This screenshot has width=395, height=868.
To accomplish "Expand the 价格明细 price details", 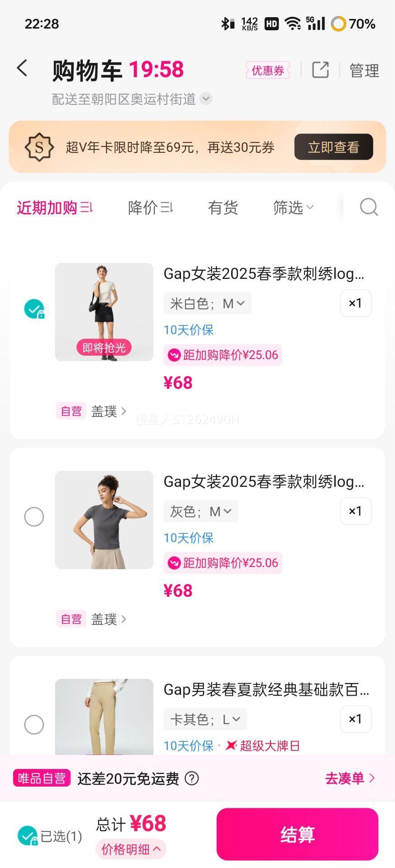I will coord(131,849).
